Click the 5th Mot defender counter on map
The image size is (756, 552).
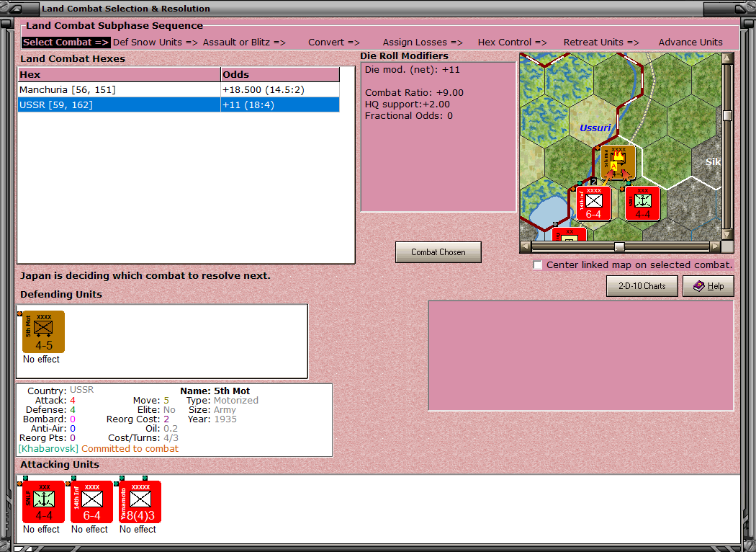[618, 163]
